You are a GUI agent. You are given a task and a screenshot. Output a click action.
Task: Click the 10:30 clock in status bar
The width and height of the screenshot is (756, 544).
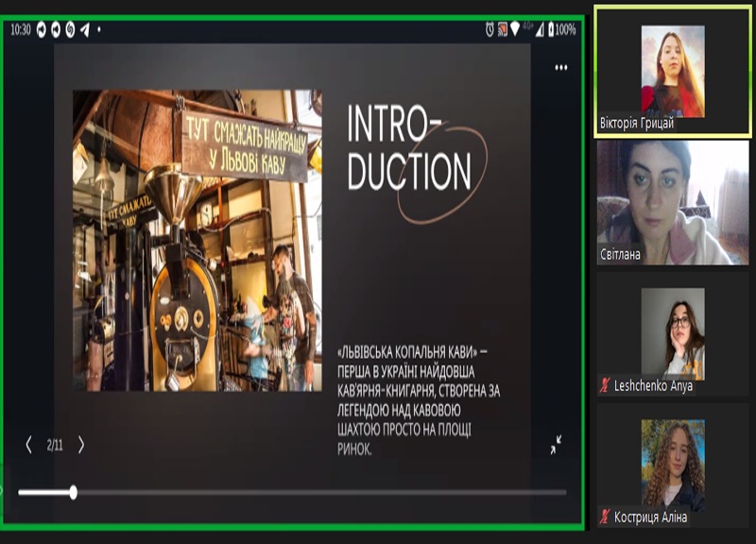click(20, 30)
